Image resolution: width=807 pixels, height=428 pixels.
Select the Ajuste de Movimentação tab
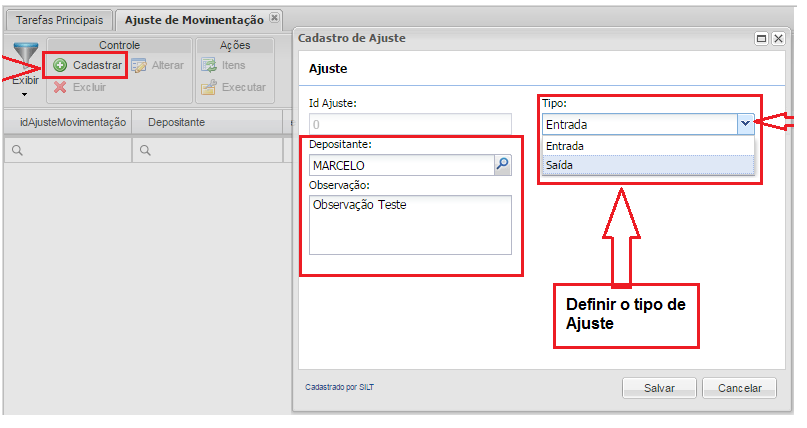pos(194,20)
